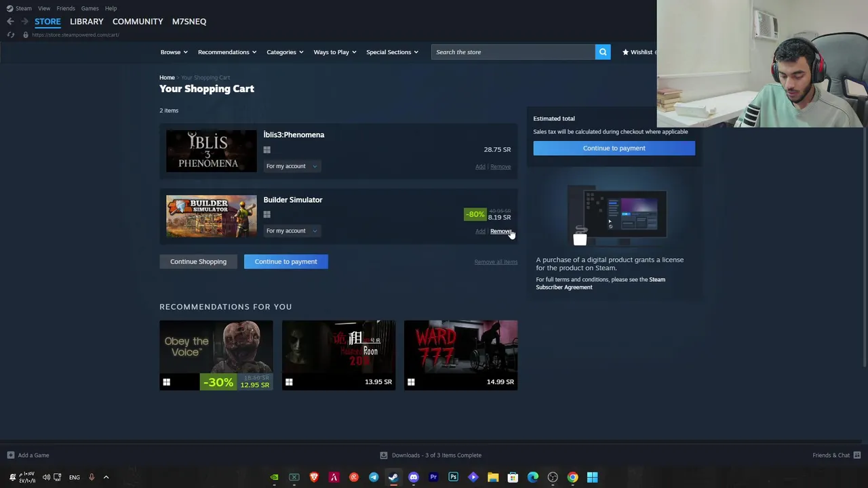The image size is (868, 488).
Task: Click the search magnifier button
Action: pyautogui.click(x=602, y=52)
